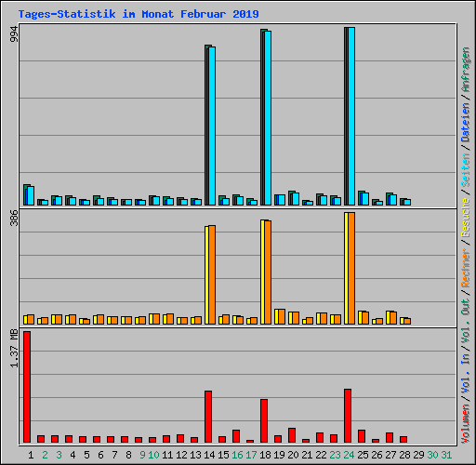
Task: Click day label '20' on the x-axis
Action: pyautogui.click(x=293, y=455)
